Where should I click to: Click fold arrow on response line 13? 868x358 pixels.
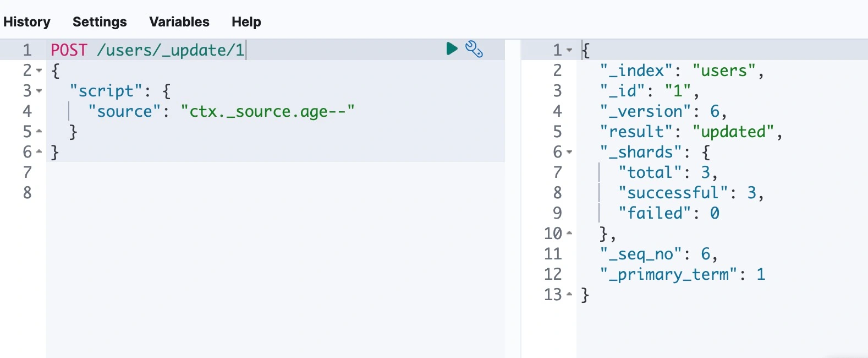tap(569, 295)
